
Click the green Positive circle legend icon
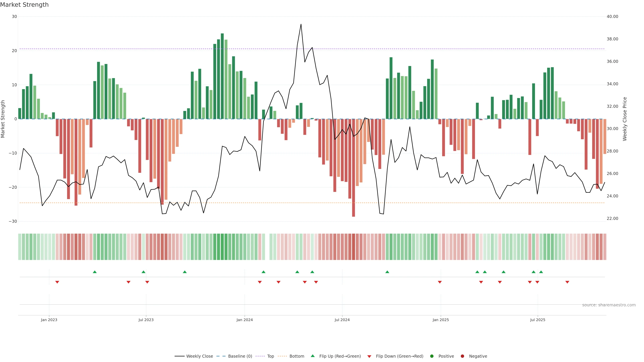(x=432, y=356)
